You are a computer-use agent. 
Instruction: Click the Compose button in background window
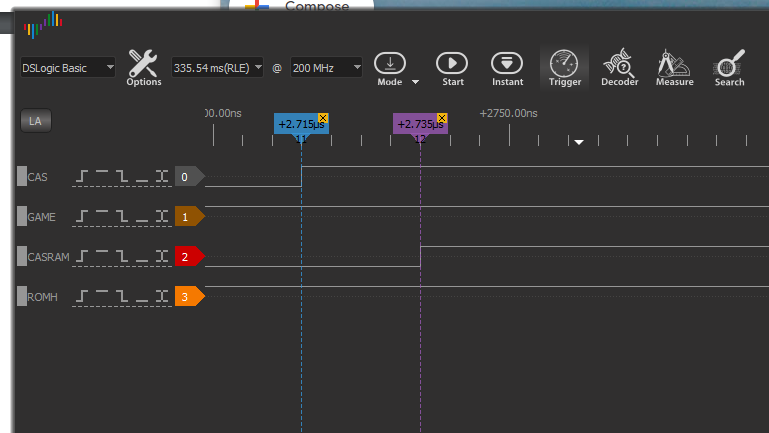[301, 5]
